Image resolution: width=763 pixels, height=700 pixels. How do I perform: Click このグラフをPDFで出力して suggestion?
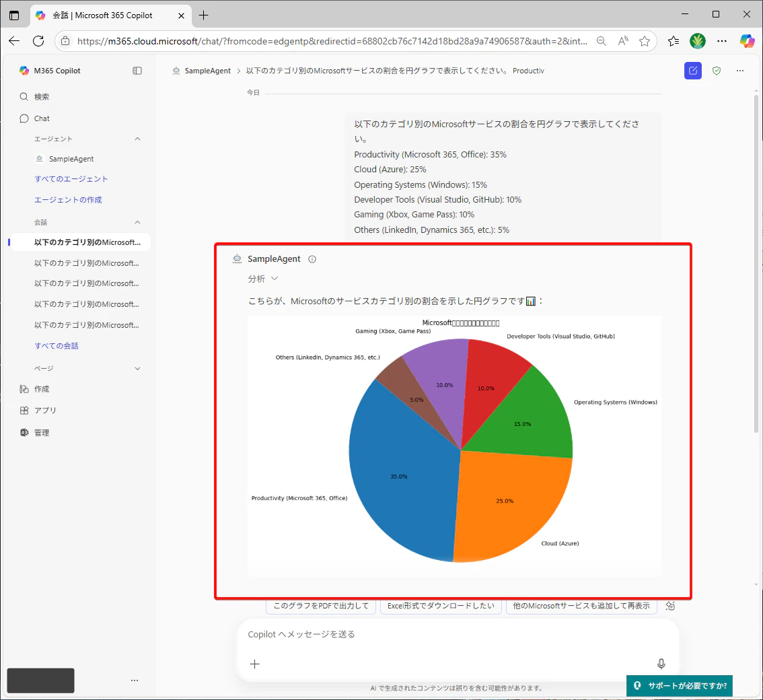pyautogui.click(x=321, y=606)
